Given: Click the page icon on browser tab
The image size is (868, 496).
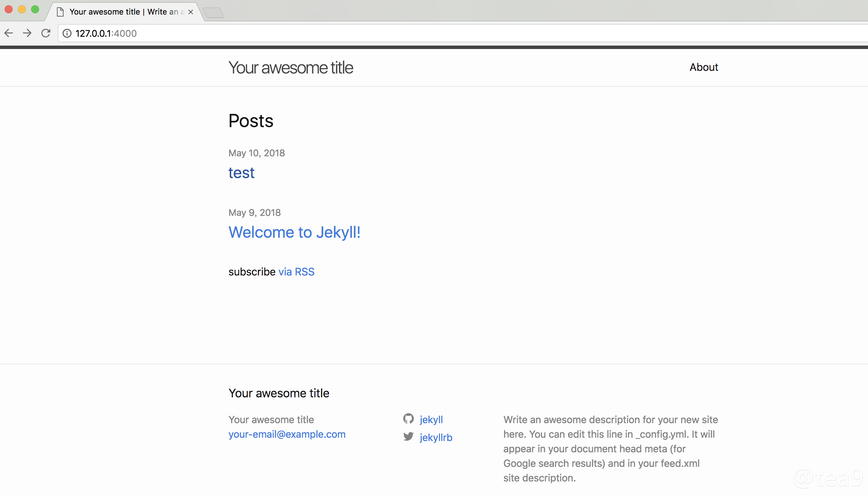Looking at the screenshot, I should 60,12.
